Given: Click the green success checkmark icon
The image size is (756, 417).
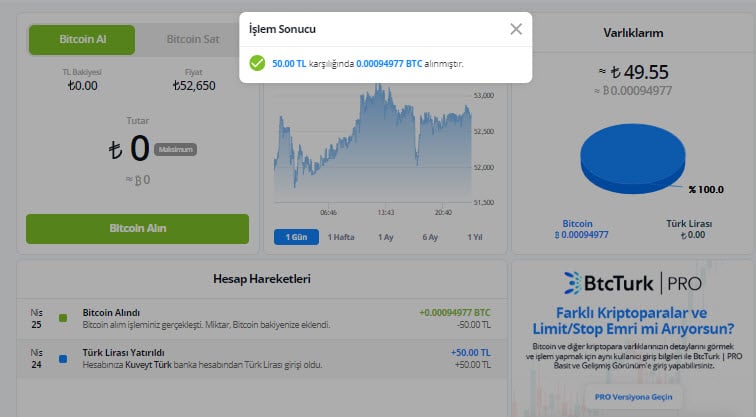Looking at the screenshot, I should coord(257,63).
